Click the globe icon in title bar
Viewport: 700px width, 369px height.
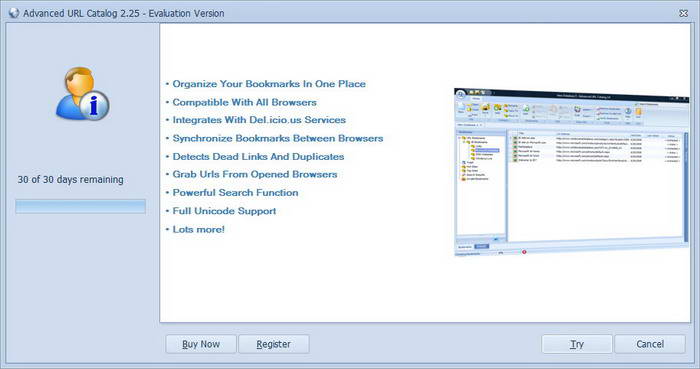click(14, 13)
